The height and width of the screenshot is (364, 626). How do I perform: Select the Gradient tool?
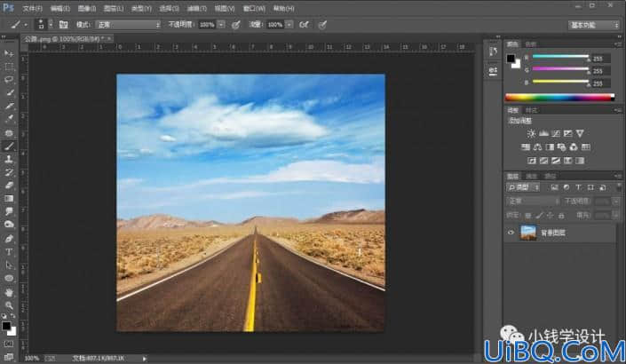(9, 198)
